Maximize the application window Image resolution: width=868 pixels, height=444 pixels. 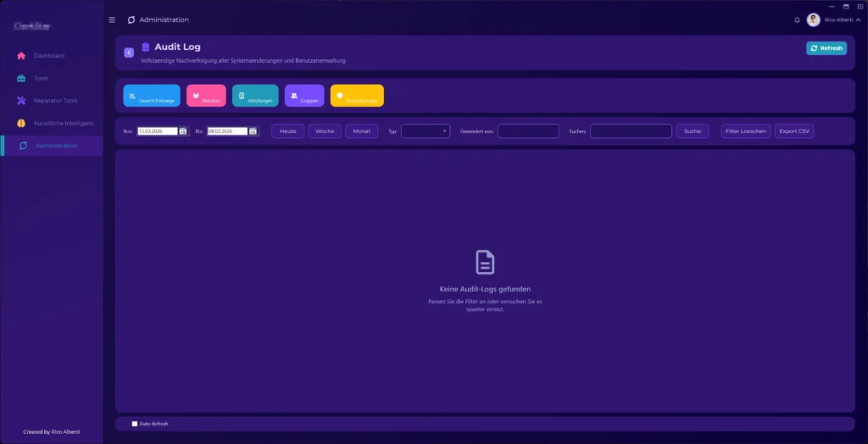click(x=846, y=6)
